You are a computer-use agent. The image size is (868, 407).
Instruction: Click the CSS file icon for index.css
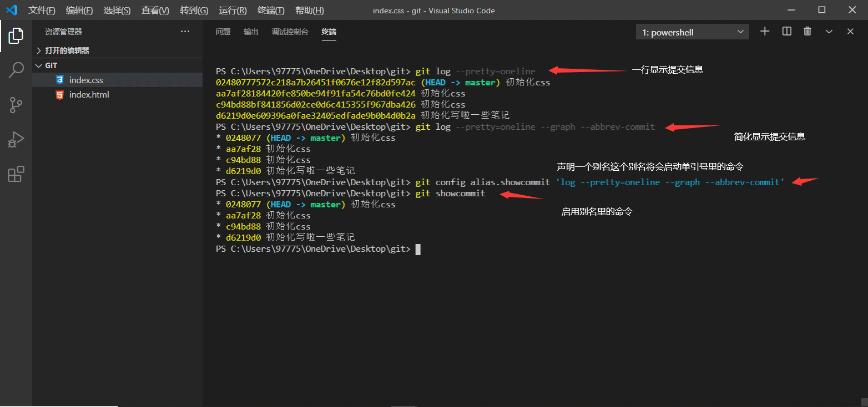click(x=59, y=80)
